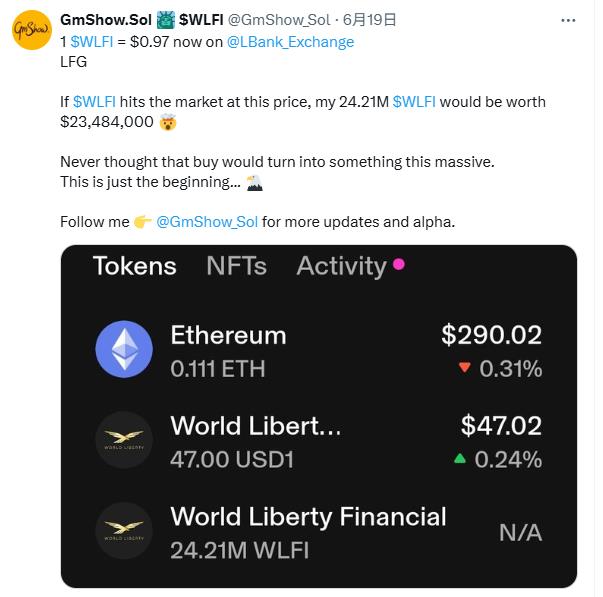
Task: Open the @GmShow_Sol mention in tweet body
Action: [207, 222]
